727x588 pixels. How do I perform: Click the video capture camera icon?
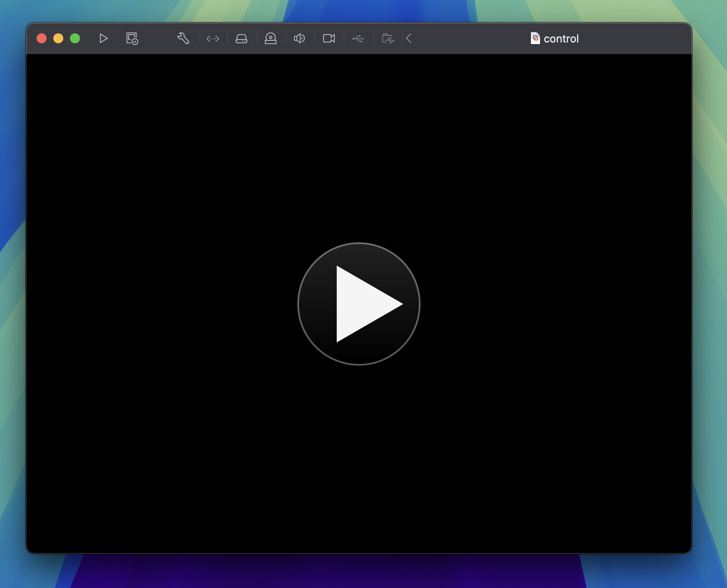pyautogui.click(x=329, y=38)
